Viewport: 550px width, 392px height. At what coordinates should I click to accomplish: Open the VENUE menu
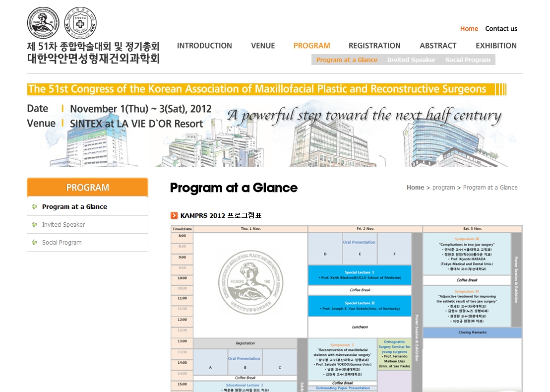point(263,46)
